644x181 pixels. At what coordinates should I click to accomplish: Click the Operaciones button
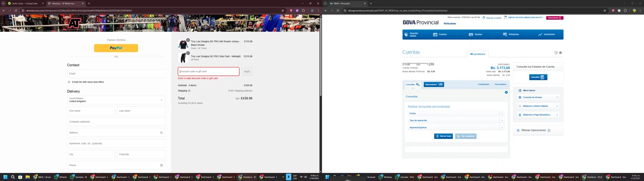[434, 84]
